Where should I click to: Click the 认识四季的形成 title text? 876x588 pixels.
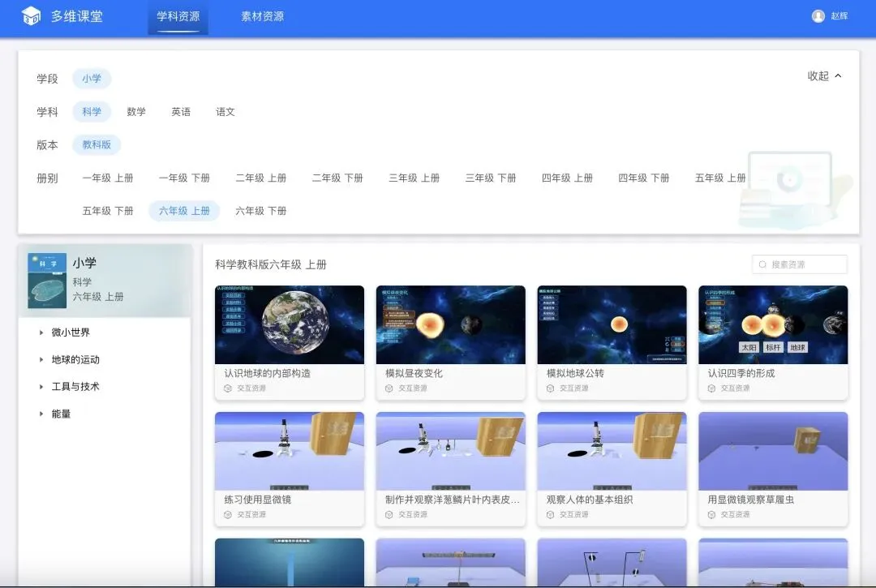(x=741, y=373)
